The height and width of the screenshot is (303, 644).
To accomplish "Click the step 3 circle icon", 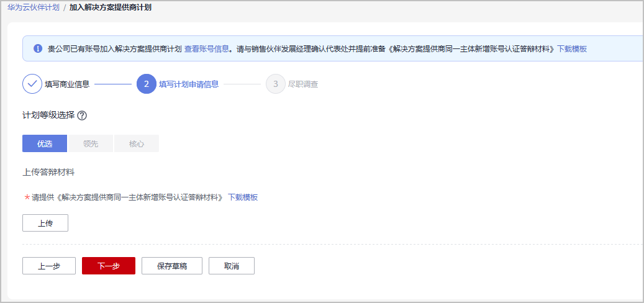I will [x=276, y=84].
